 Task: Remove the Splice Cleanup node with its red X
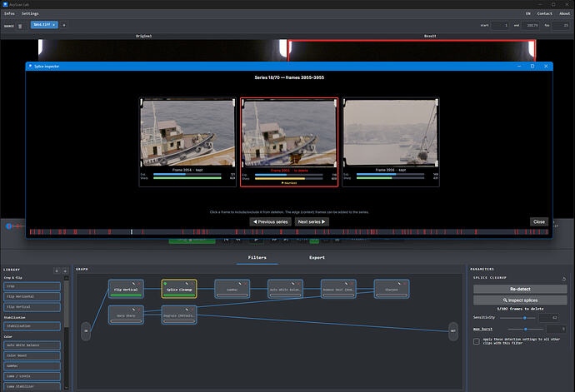[x=192, y=284]
